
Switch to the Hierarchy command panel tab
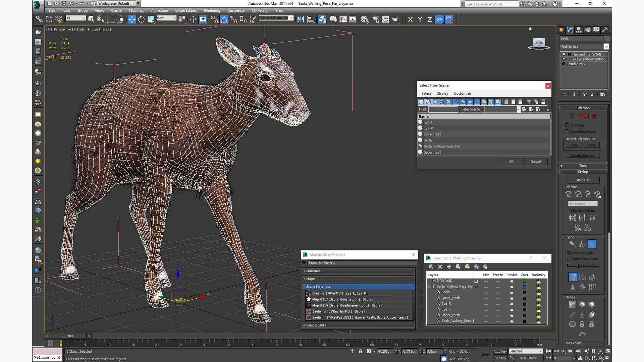click(579, 30)
